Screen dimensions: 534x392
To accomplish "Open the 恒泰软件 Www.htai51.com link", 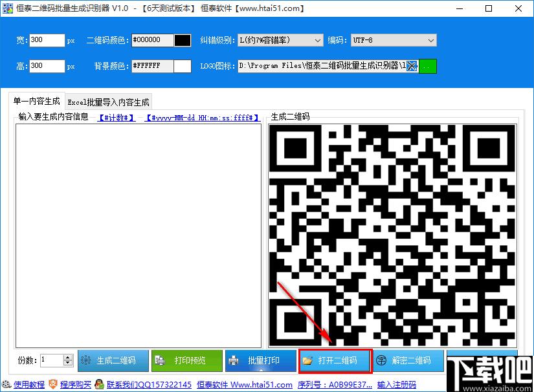I will coord(245,384).
